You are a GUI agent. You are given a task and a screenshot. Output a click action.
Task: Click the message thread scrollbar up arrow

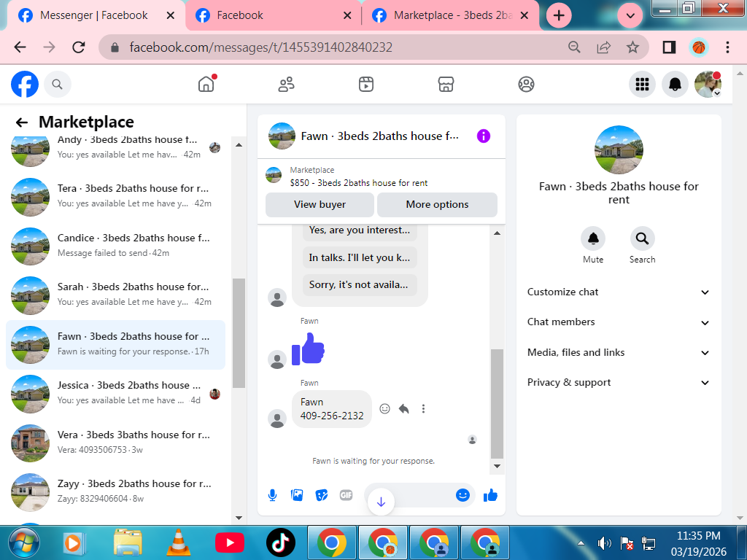(x=497, y=233)
